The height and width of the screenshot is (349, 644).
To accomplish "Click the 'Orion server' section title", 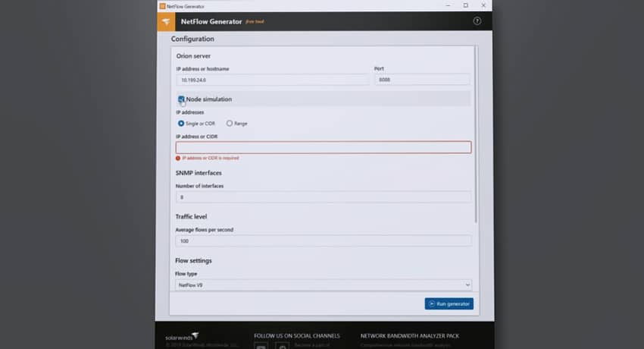I will point(193,56).
